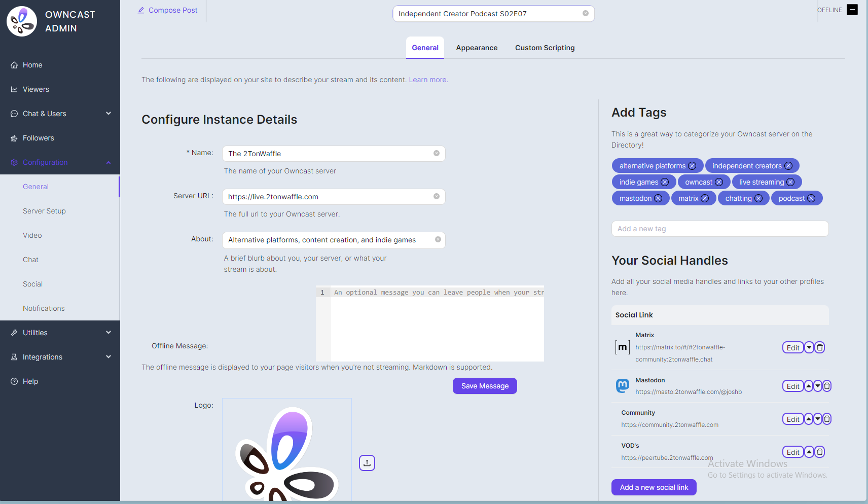
Task: Open the Learn more link
Action: click(x=427, y=80)
